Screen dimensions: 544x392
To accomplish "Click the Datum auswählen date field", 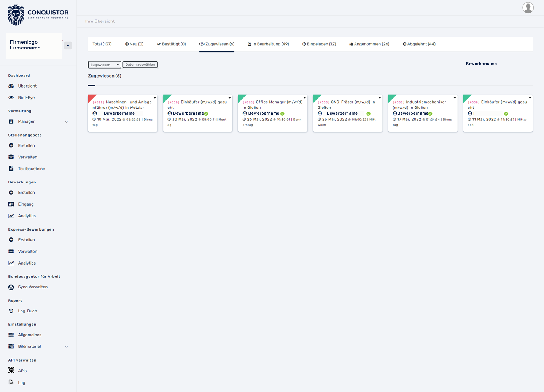I will [140, 65].
